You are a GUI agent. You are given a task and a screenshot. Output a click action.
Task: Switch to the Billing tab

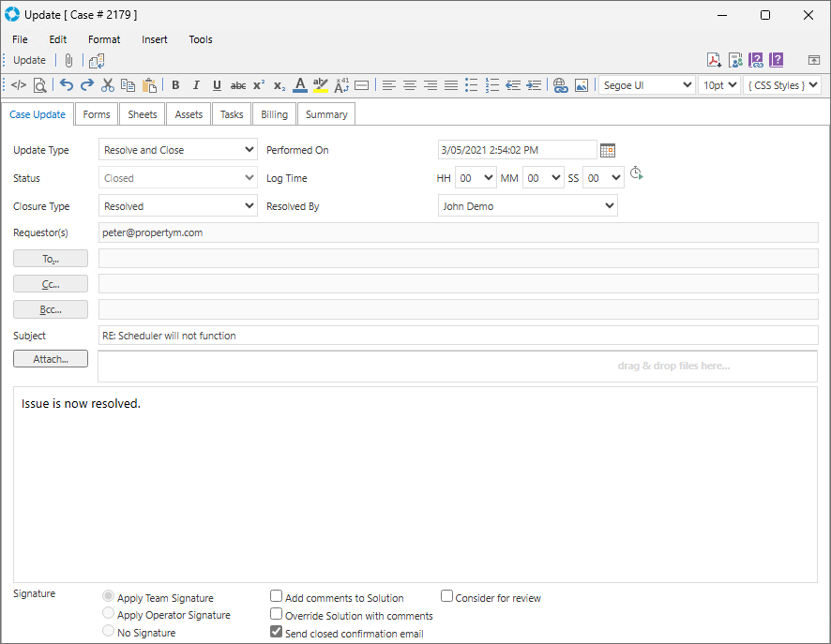click(275, 114)
